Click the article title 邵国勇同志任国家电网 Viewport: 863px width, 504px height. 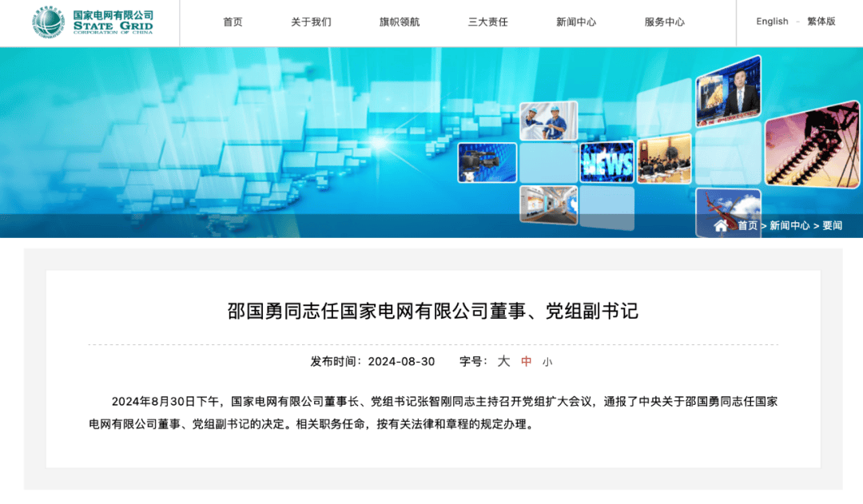tap(432, 312)
